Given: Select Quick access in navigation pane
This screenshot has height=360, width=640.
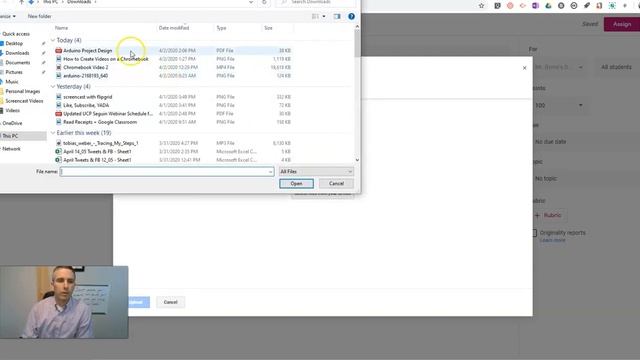Looking at the screenshot, I should click(x=16, y=34).
